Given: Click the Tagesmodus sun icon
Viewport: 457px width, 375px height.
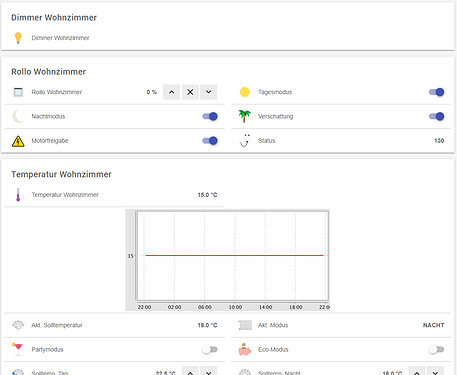Looking at the screenshot, I should [245, 92].
